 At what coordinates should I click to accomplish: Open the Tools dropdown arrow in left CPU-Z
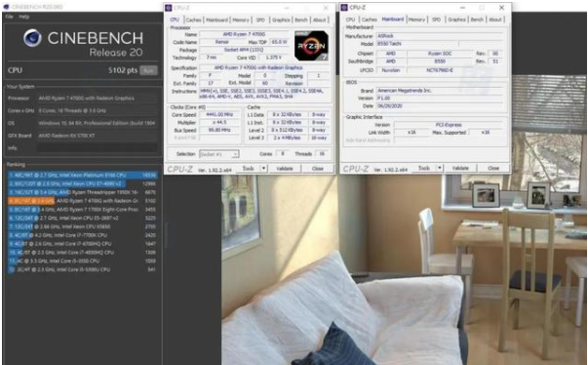pos(263,169)
